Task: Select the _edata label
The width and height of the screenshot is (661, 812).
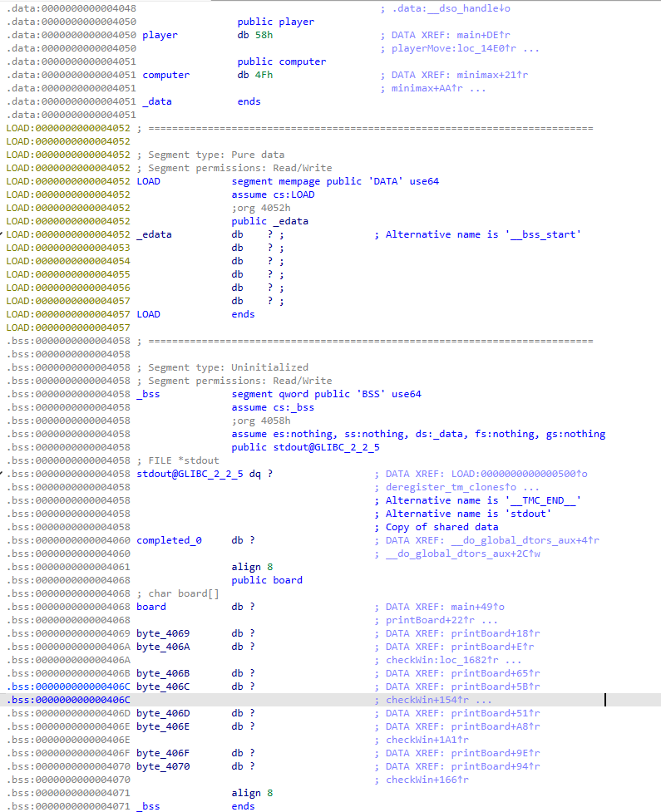Action: click(154, 234)
